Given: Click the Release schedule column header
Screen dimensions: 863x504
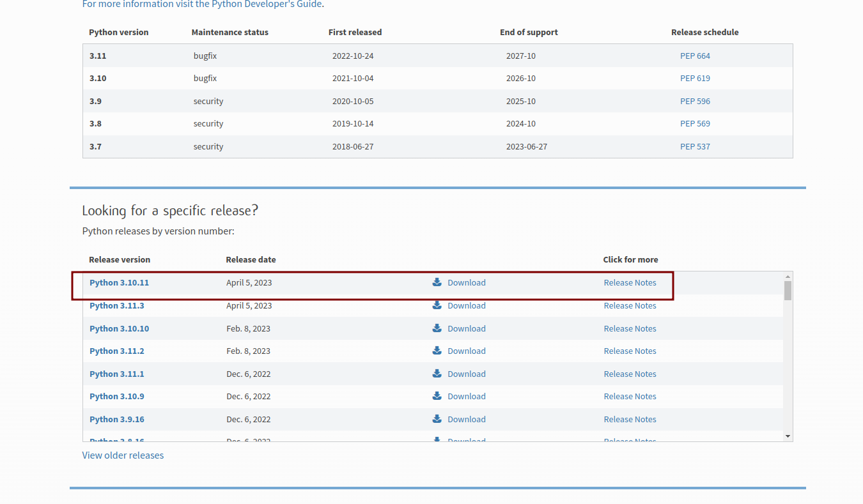Looking at the screenshot, I should [x=704, y=32].
